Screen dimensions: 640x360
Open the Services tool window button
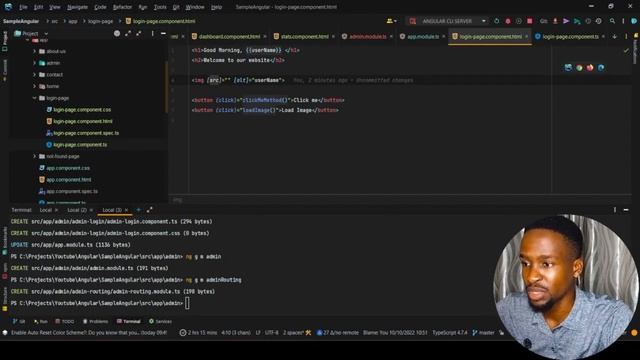pyautogui.click(x=160, y=322)
